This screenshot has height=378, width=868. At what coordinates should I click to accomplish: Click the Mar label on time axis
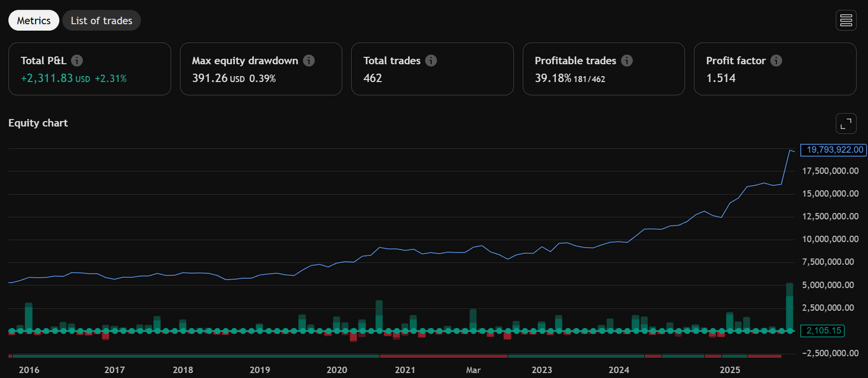click(x=474, y=370)
